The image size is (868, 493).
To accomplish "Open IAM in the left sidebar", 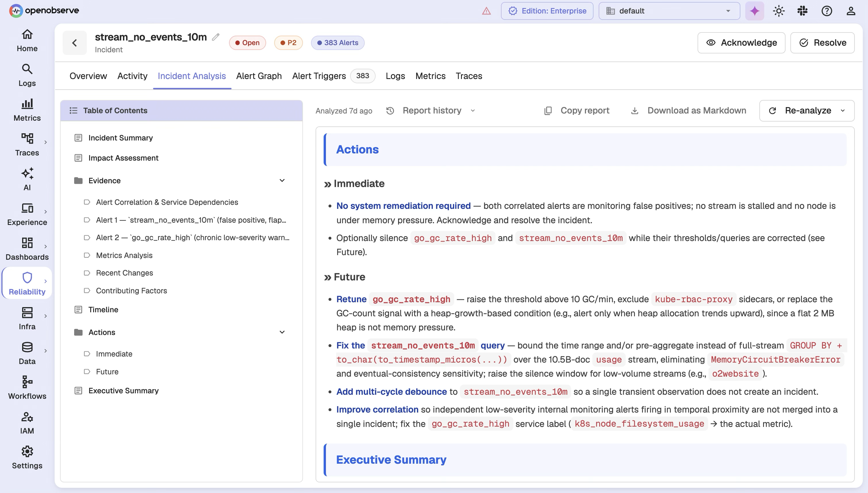I will pyautogui.click(x=27, y=423).
